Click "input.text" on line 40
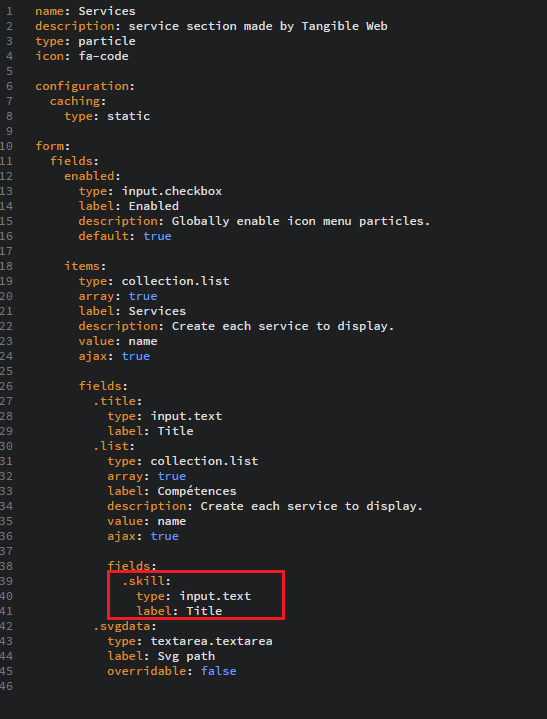The image size is (547, 719). (x=215, y=596)
